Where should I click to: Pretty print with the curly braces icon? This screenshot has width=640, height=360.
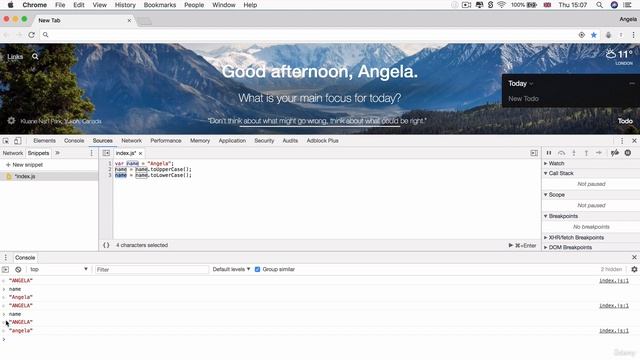pyautogui.click(x=106, y=245)
